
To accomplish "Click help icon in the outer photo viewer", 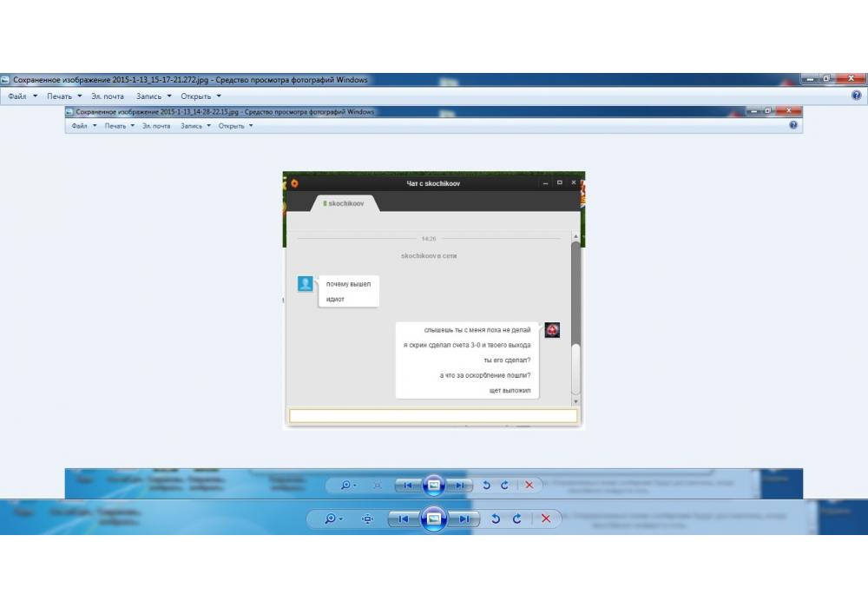I will coord(857,96).
